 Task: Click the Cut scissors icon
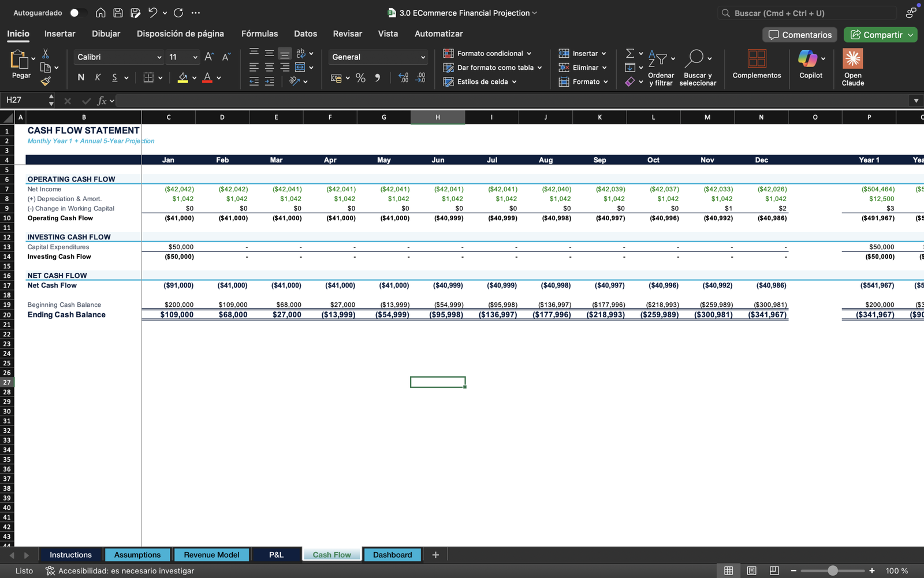click(46, 54)
